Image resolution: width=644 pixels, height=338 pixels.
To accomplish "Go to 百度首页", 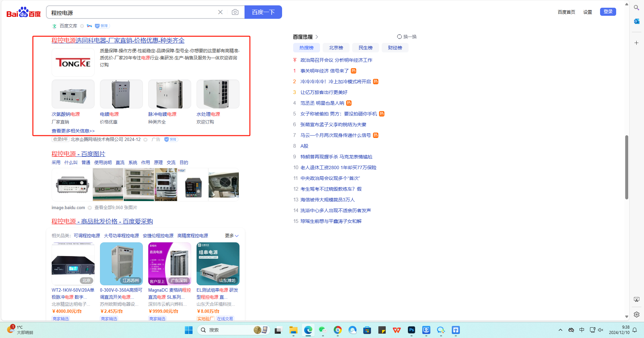I will click(x=567, y=12).
